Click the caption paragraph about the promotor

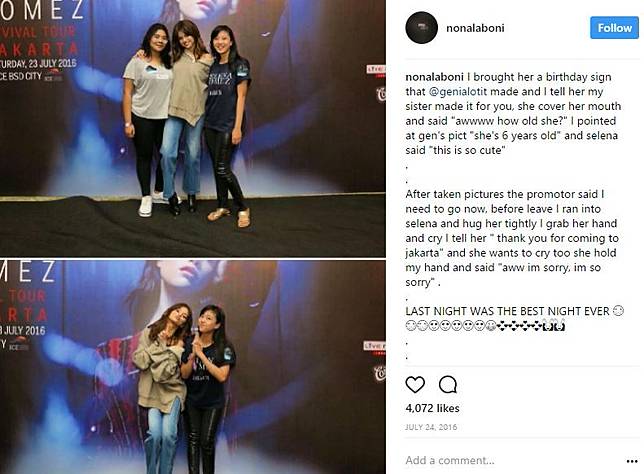point(512,238)
